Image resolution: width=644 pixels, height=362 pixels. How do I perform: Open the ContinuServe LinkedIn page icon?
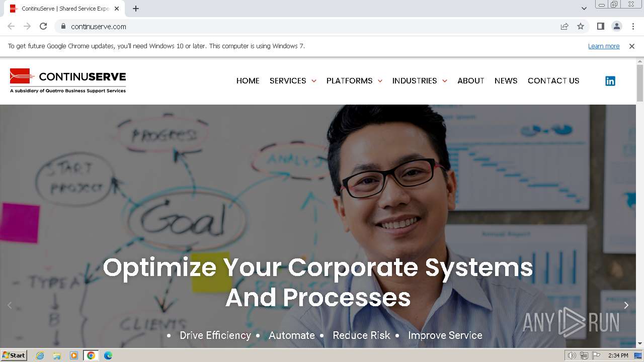pos(610,81)
